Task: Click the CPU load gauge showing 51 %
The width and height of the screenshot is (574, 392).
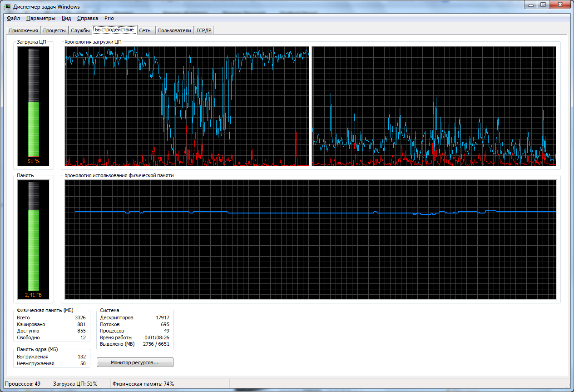Action: (x=34, y=105)
